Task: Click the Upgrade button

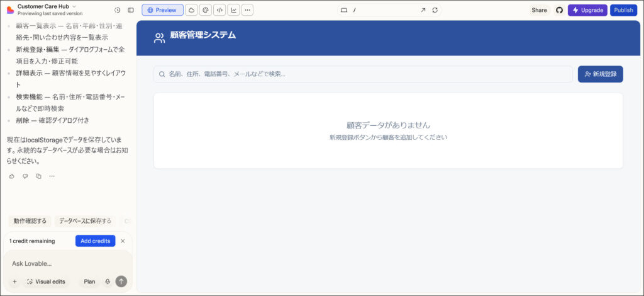Action: coord(587,10)
